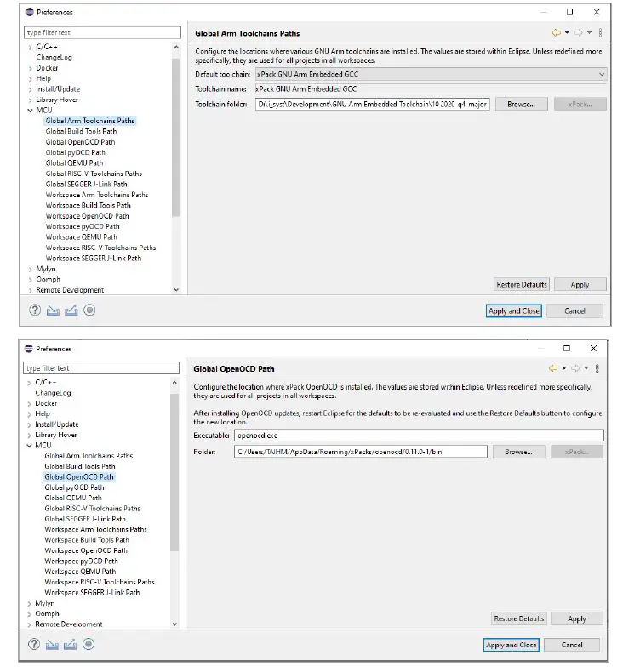Click Forward arrow on Global Arm Toolchains Paths page
This screenshot has width=623, height=672.
pyautogui.click(x=579, y=32)
